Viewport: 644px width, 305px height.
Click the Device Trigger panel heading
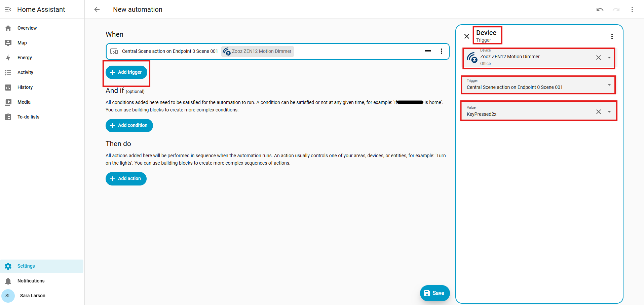486,36
